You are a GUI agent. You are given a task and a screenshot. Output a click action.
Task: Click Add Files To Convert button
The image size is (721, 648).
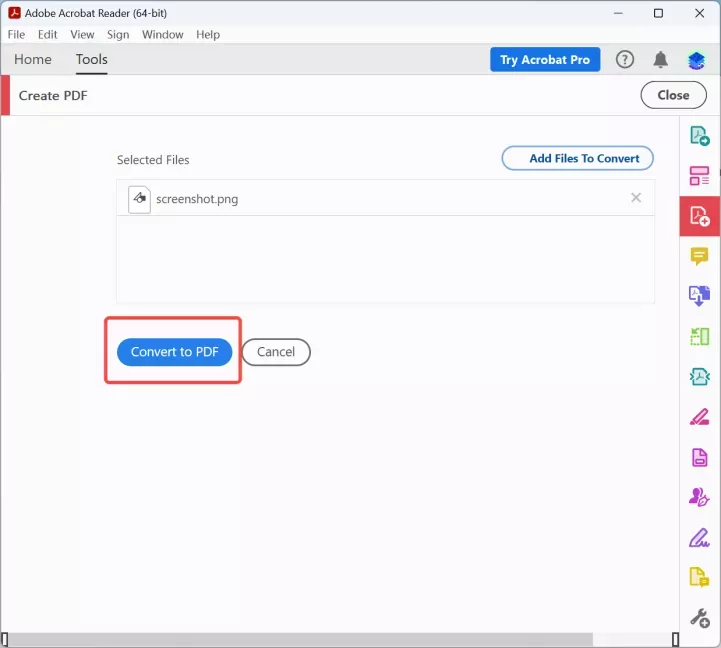click(x=577, y=158)
